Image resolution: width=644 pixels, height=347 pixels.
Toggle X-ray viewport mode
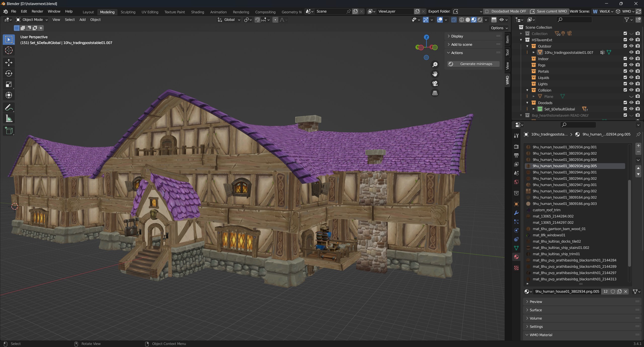click(454, 20)
